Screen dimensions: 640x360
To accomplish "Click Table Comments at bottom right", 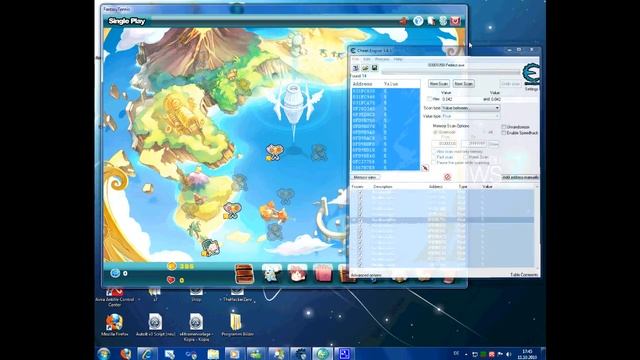I will tap(524, 275).
